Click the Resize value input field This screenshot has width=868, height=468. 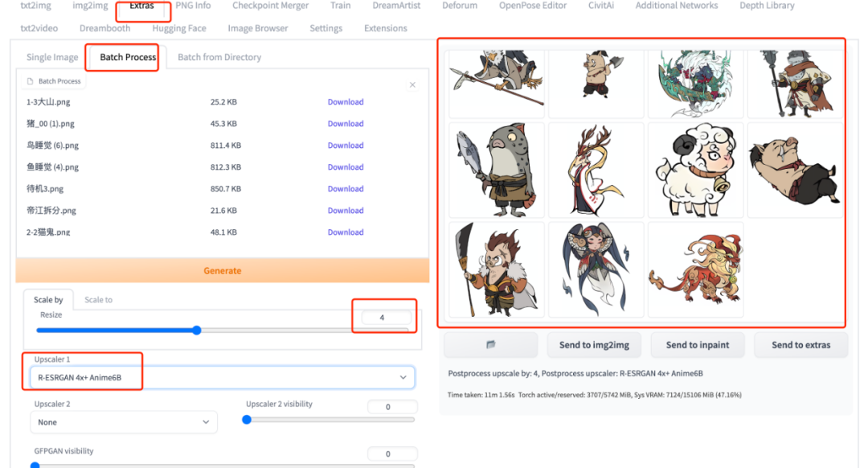pos(387,318)
